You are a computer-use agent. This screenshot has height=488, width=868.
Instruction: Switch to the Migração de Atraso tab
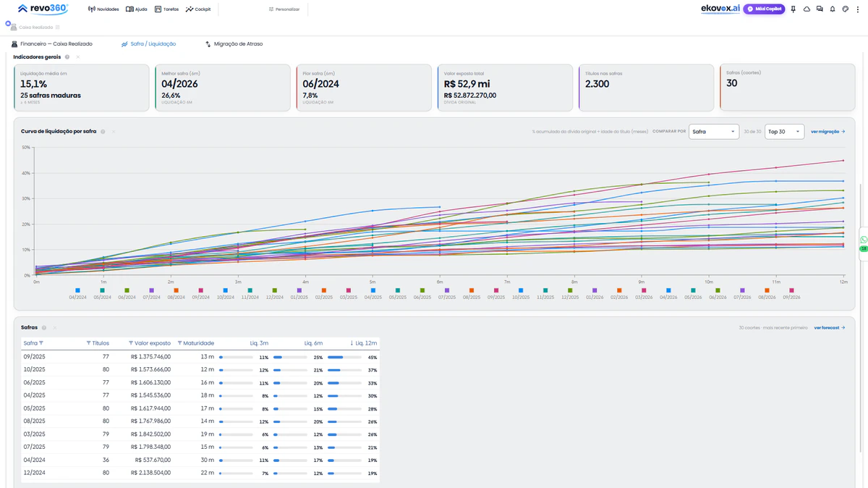234,44
